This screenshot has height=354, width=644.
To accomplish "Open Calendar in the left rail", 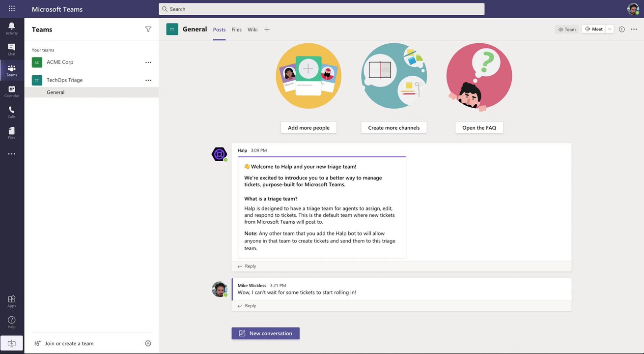I will pos(12,91).
